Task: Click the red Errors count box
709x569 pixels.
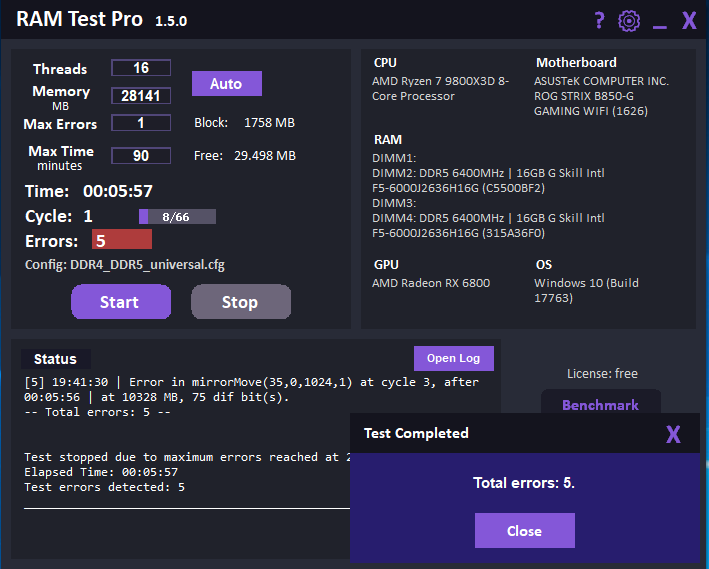Action: (122, 239)
